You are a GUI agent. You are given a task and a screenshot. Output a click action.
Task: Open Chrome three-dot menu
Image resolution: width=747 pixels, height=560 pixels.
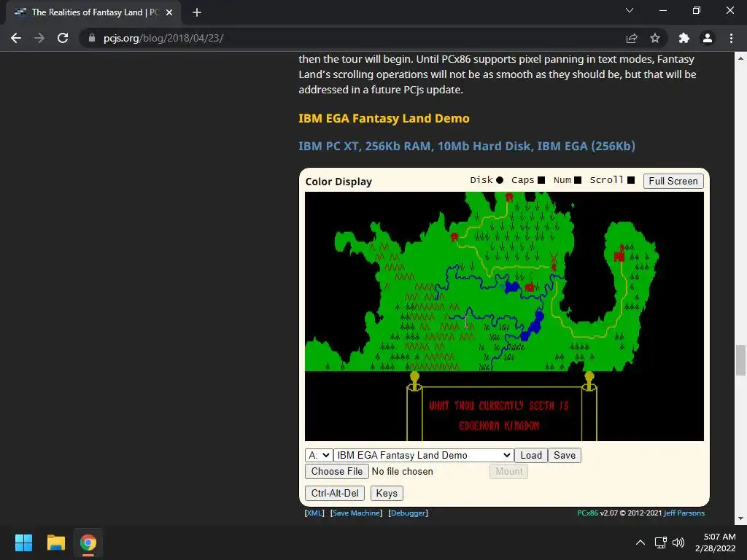[731, 38]
